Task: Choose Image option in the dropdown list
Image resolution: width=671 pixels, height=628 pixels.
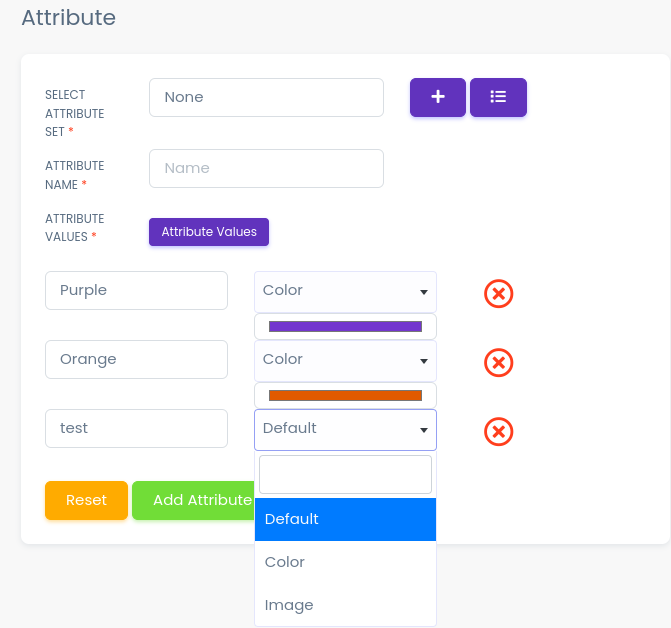Action: tap(345, 605)
